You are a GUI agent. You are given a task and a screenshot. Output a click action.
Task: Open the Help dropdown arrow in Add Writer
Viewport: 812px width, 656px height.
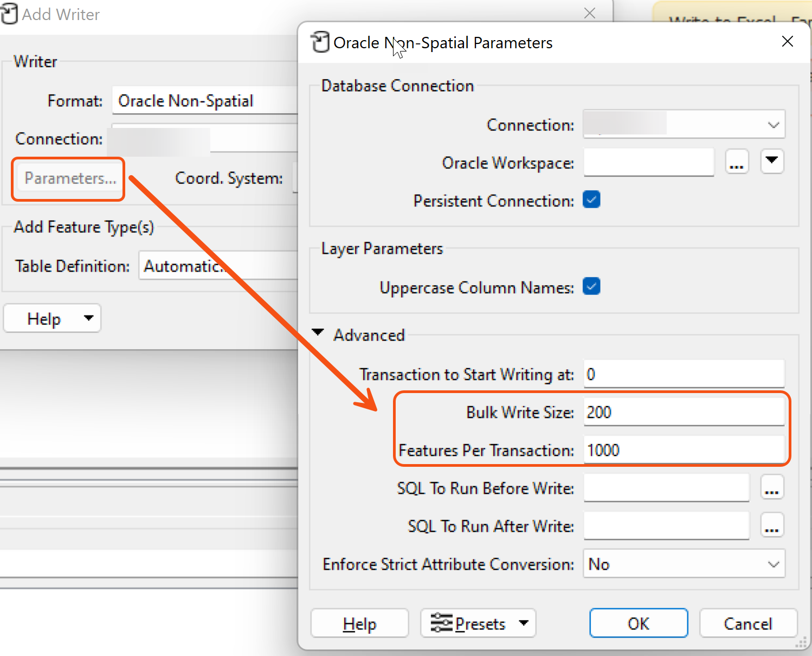89,318
